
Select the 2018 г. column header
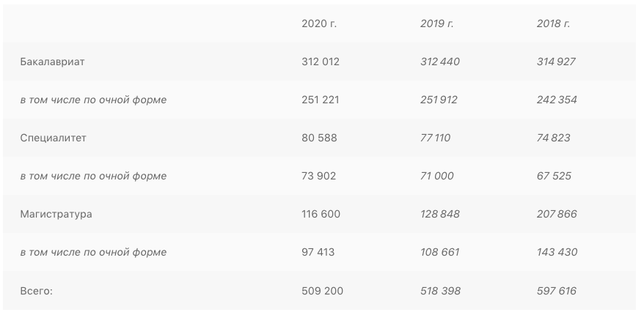(554, 23)
